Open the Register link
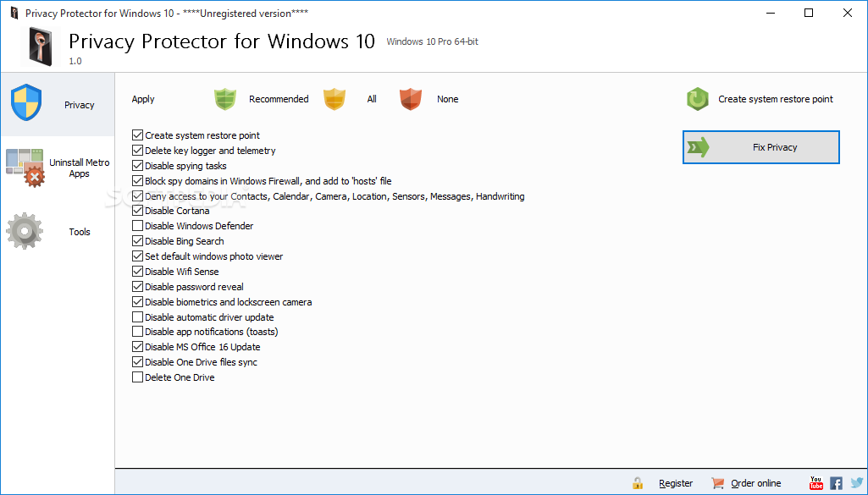 (676, 483)
